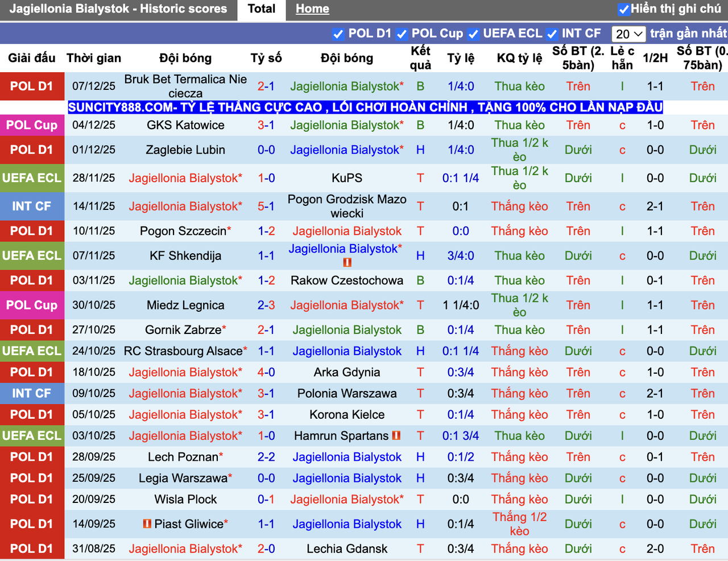Screen dimensions: 728x561
Task: Click the 1-2 score against Rakow Czestochowa
Action: 266,280
